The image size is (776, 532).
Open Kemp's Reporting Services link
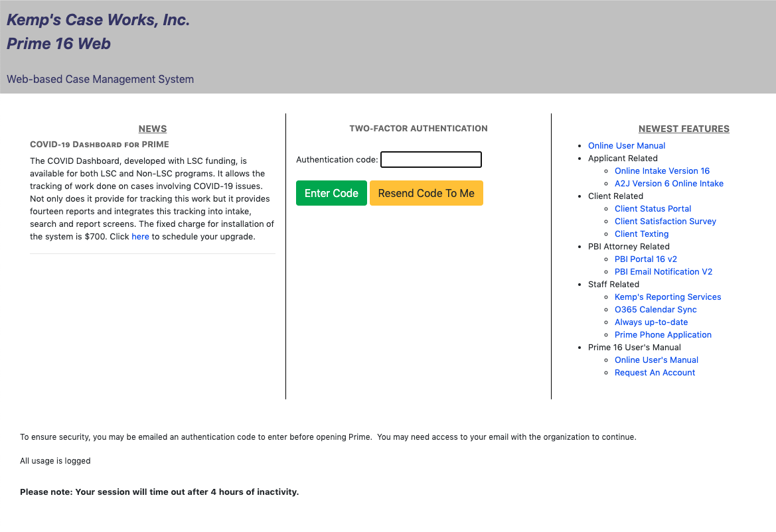[x=667, y=297]
